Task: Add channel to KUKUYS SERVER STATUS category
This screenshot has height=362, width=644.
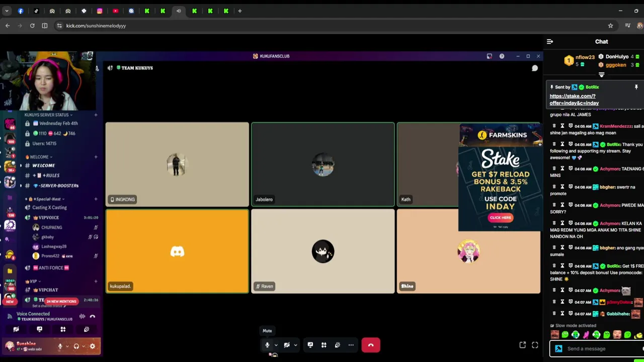Action: tap(96, 115)
